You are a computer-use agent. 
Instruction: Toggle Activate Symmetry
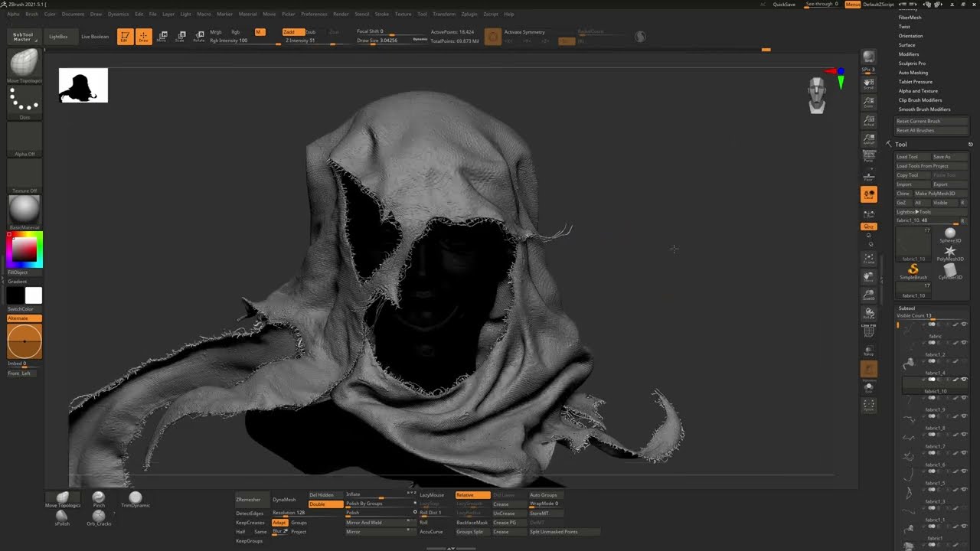click(524, 32)
